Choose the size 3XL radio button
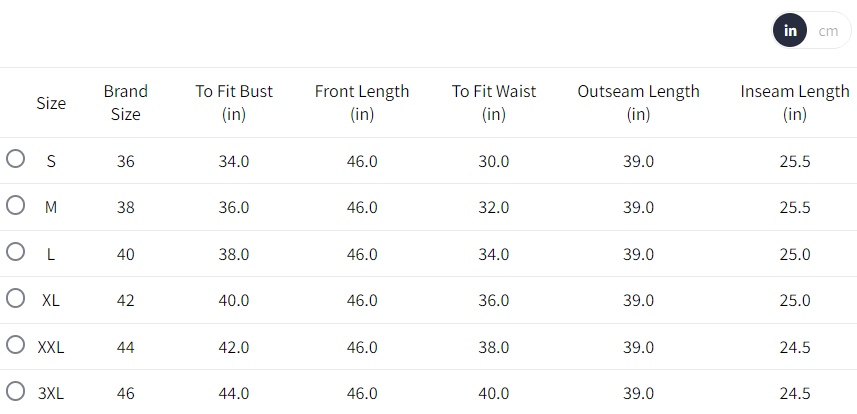 coord(15,391)
